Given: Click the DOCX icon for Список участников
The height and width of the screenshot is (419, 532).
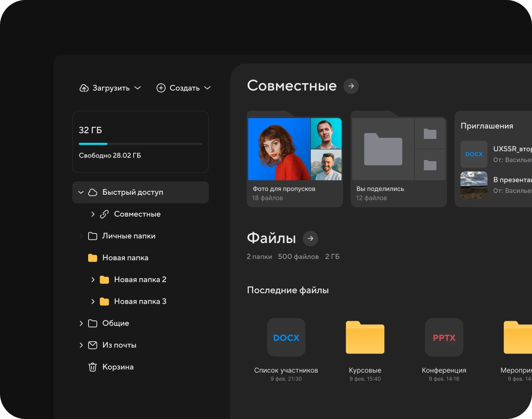Looking at the screenshot, I should (286, 337).
